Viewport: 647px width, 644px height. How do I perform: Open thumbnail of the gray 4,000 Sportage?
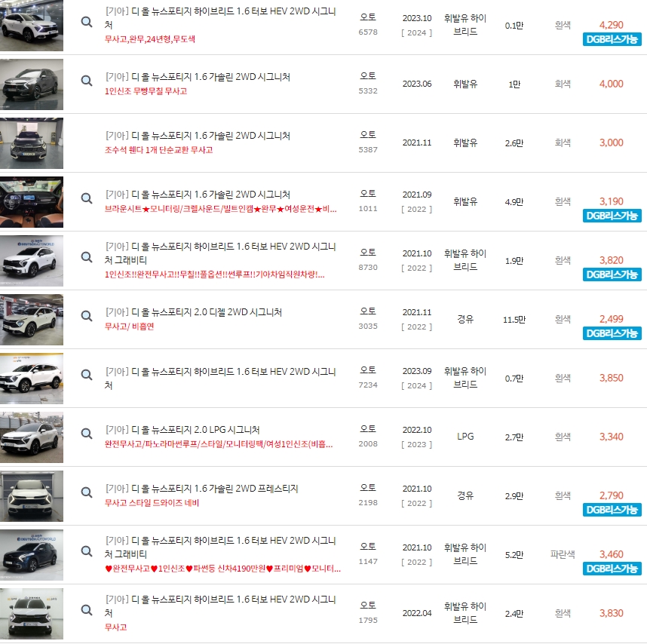(32, 84)
